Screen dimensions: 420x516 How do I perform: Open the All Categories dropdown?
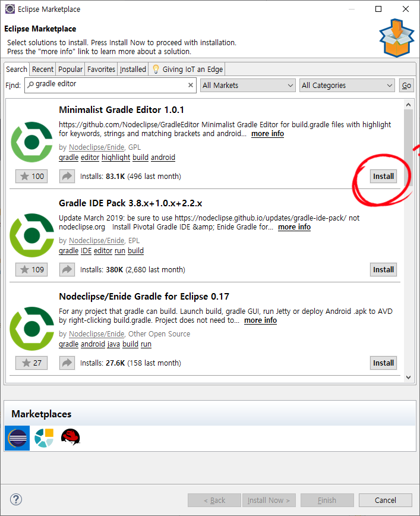pyautogui.click(x=347, y=85)
